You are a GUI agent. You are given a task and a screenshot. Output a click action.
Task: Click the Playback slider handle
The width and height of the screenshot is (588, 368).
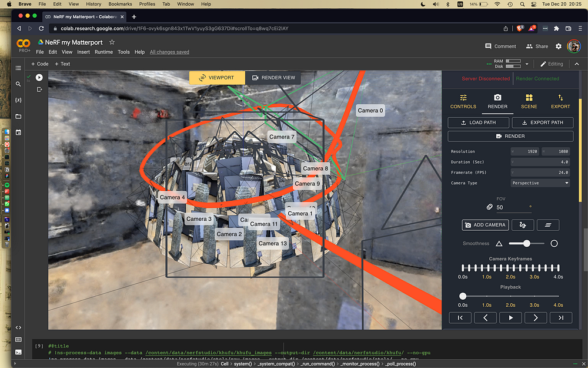pyautogui.click(x=463, y=296)
